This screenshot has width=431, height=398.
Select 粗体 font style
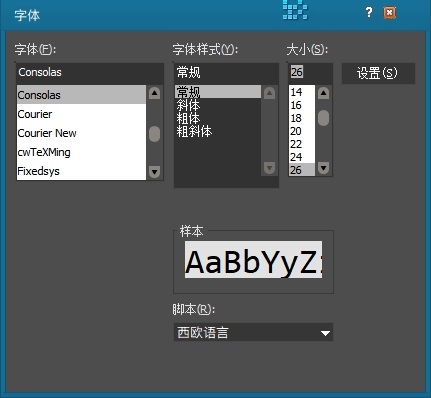218,118
